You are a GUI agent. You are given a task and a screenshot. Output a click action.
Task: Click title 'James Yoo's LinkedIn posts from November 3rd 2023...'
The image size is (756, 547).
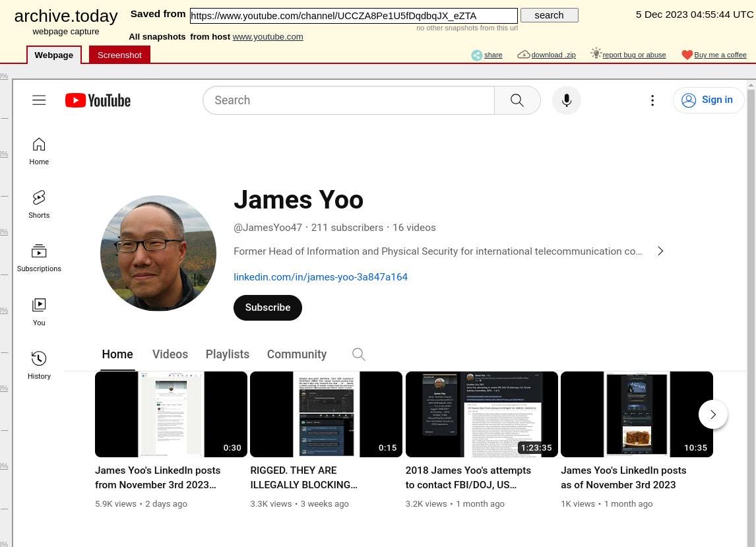point(158,478)
